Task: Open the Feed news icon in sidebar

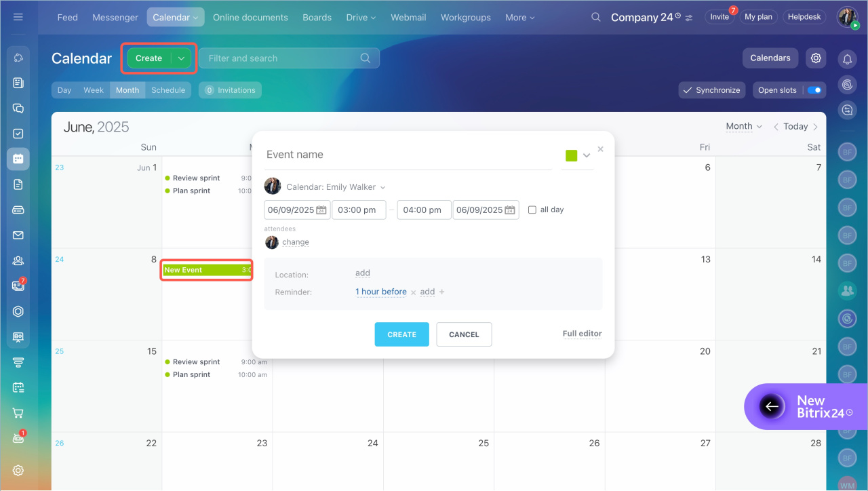Action: point(18,83)
